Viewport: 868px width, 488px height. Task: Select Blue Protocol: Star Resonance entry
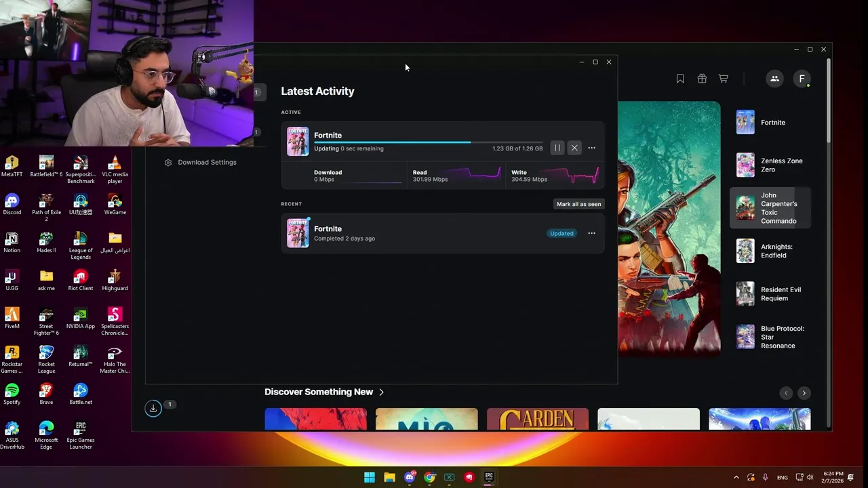[x=772, y=337]
